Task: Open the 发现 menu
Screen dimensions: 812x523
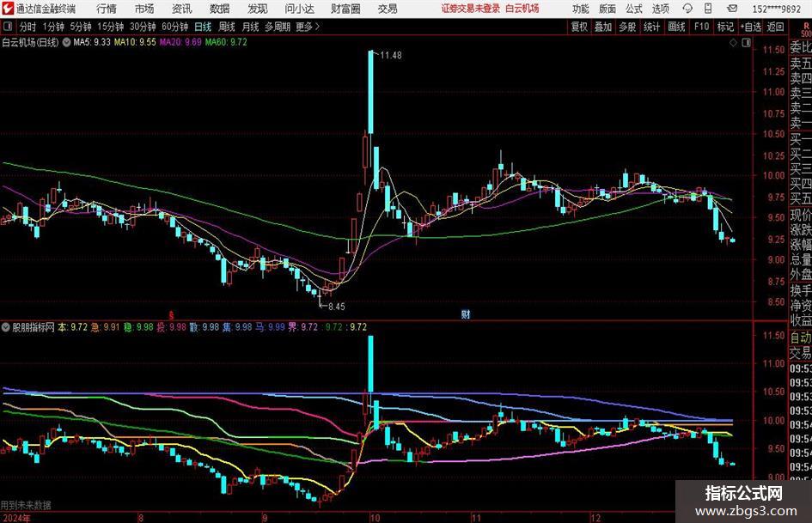Action: [258, 9]
